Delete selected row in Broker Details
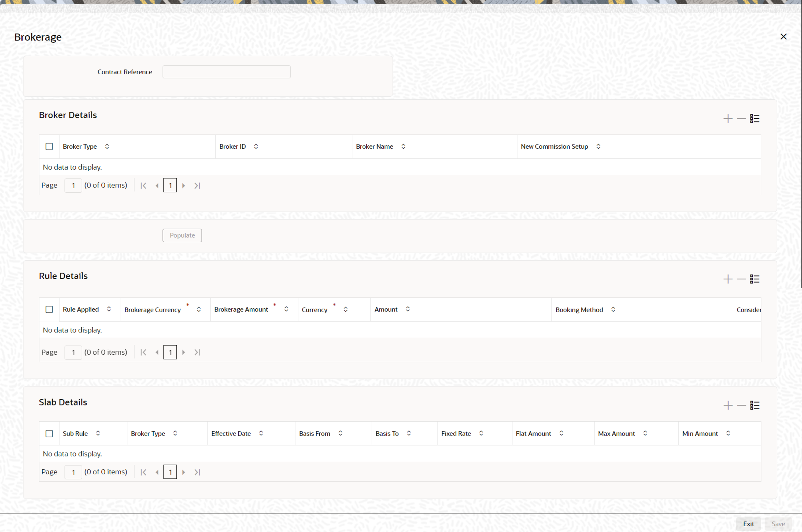The image size is (802, 532). pyautogui.click(x=741, y=119)
